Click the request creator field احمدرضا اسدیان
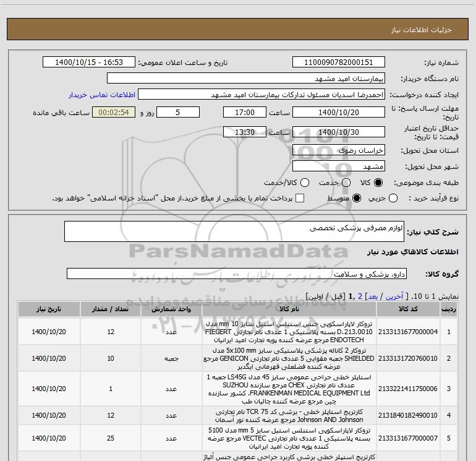The width and height of the screenshot is (476, 461). [x=261, y=95]
